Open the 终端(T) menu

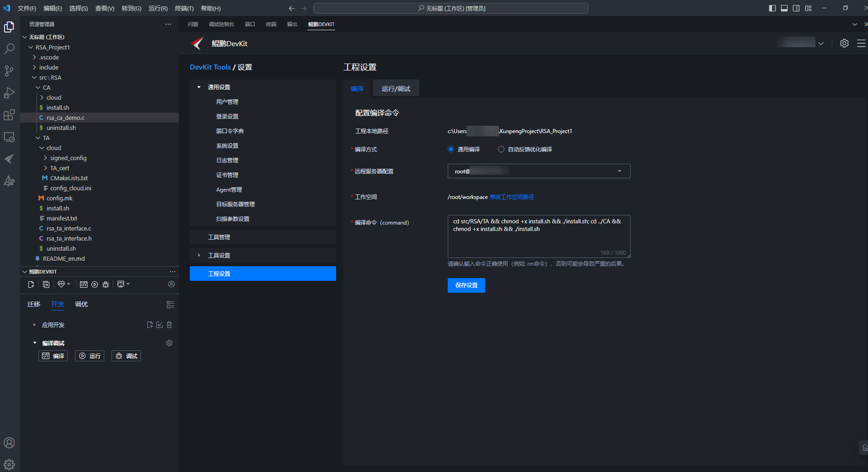184,8
